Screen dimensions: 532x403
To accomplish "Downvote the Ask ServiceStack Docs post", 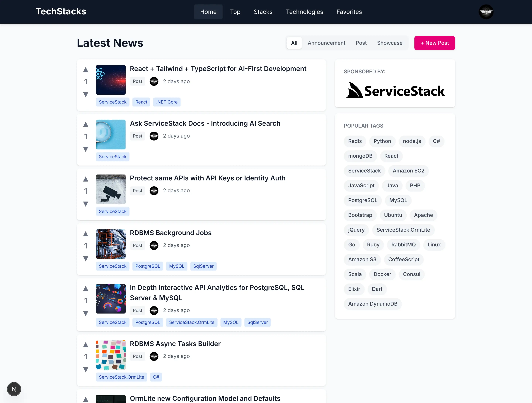I will pyautogui.click(x=86, y=149).
